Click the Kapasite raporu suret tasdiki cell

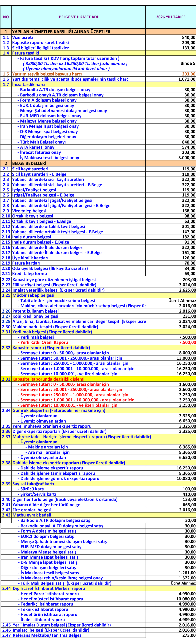click(41, 43)
